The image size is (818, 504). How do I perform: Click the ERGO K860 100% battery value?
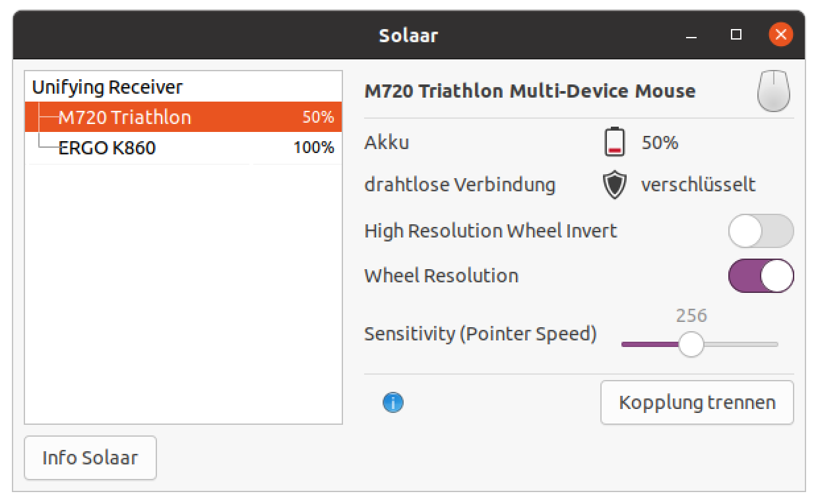pos(313,148)
